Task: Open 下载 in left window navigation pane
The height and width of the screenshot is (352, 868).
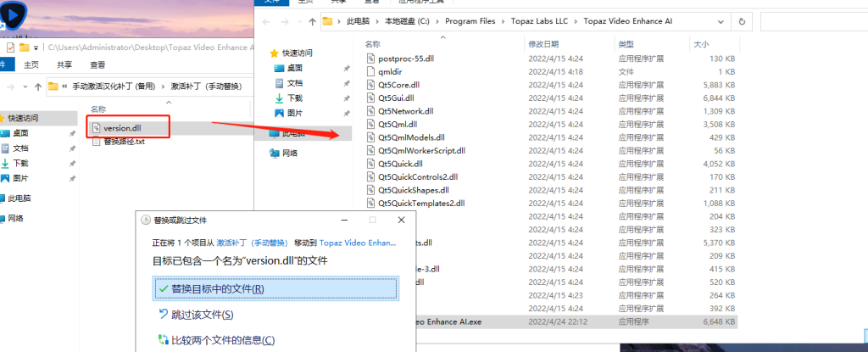Action: coord(20,163)
